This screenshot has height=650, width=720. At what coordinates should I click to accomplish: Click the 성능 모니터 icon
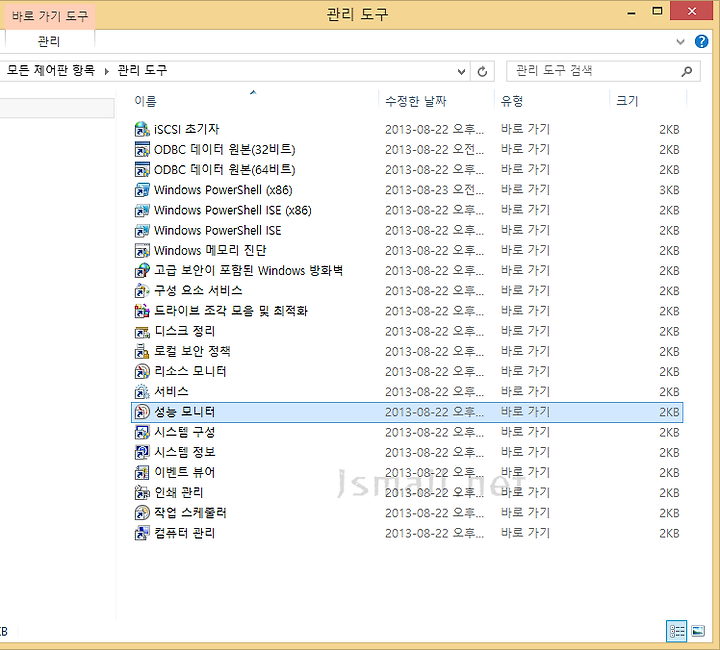pyautogui.click(x=142, y=412)
